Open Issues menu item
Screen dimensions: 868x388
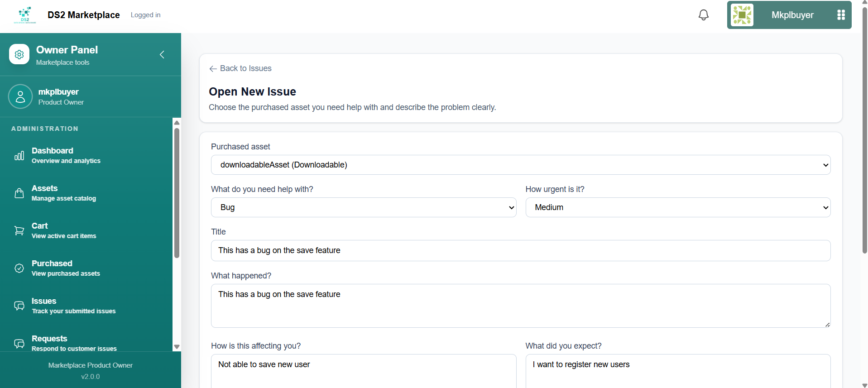[x=86, y=306]
